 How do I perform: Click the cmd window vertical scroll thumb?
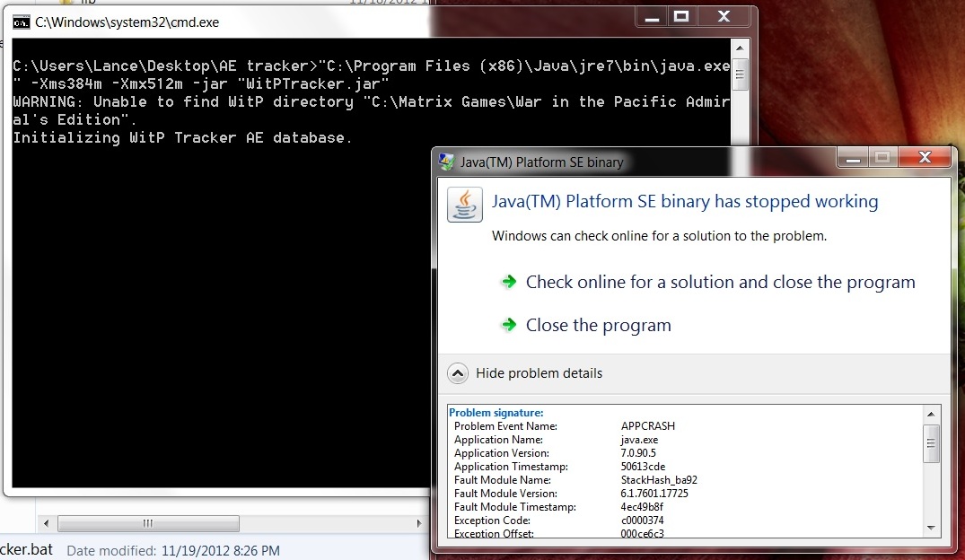[740, 74]
